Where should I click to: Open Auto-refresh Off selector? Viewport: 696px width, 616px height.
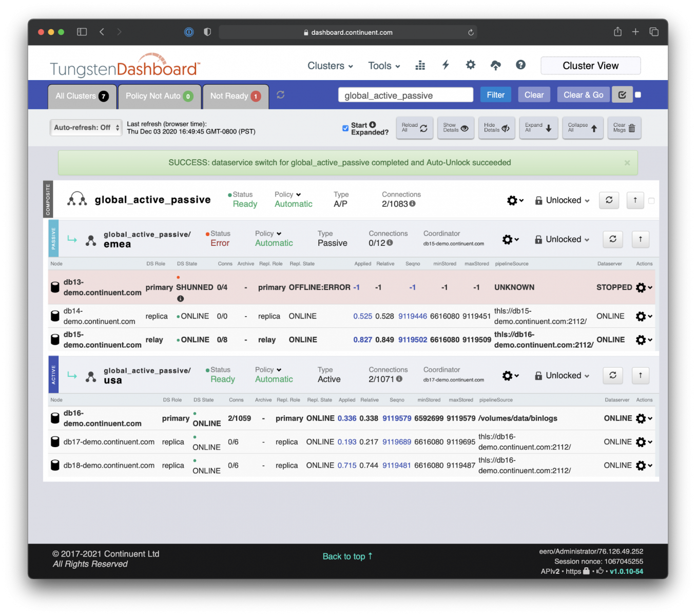pyautogui.click(x=86, y=127)
